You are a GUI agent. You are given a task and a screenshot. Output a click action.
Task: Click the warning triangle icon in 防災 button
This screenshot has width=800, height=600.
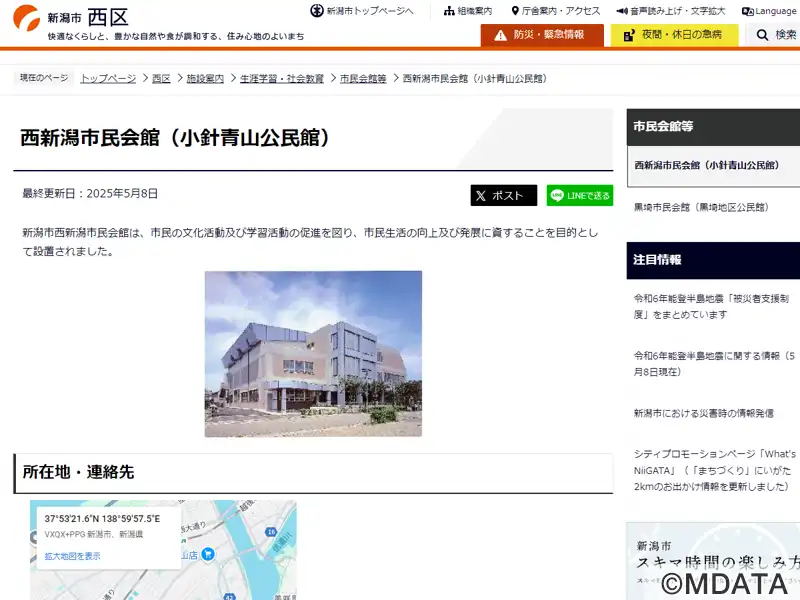tap(501, 35)
